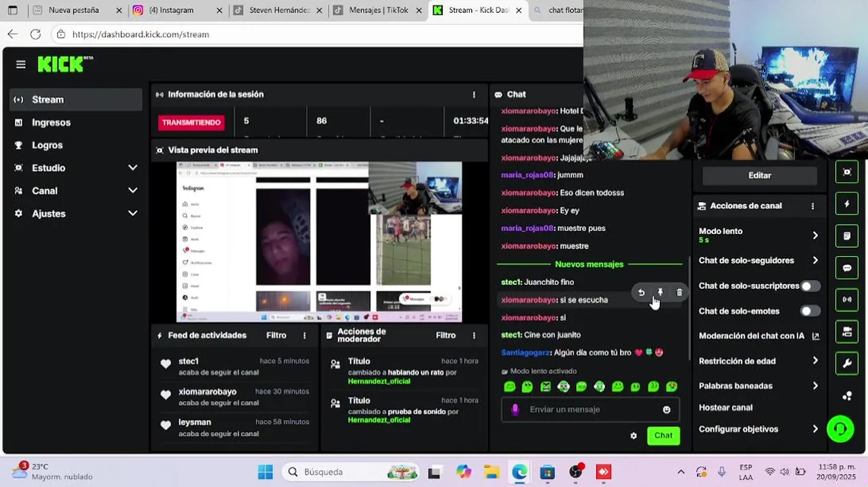The height and width of the screenshot is (487, 868).
Task: Open Feed de actividades three-dot menu
Action: [x=304, y=335]
